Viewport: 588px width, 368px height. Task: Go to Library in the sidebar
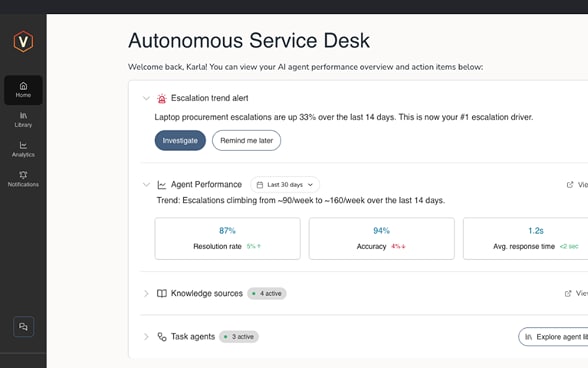[23, 120]
